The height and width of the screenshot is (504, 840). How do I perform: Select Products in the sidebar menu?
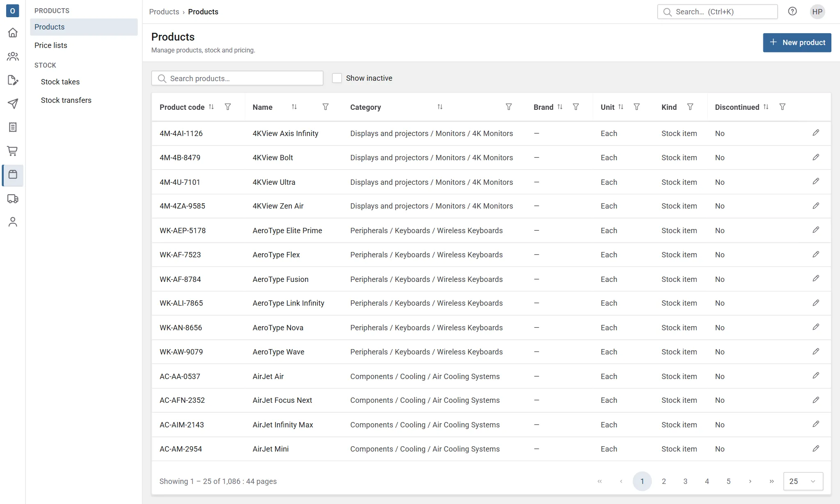point(84,27)
